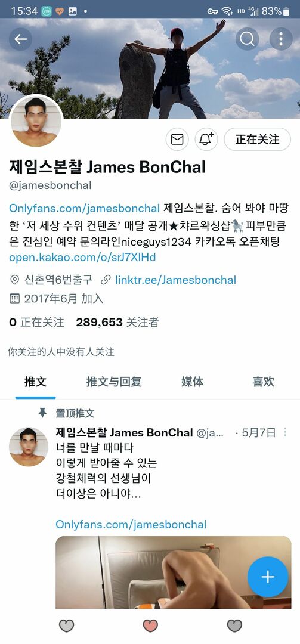
Task: Tap the back arrow icon
Action: [x=20, y=39]
